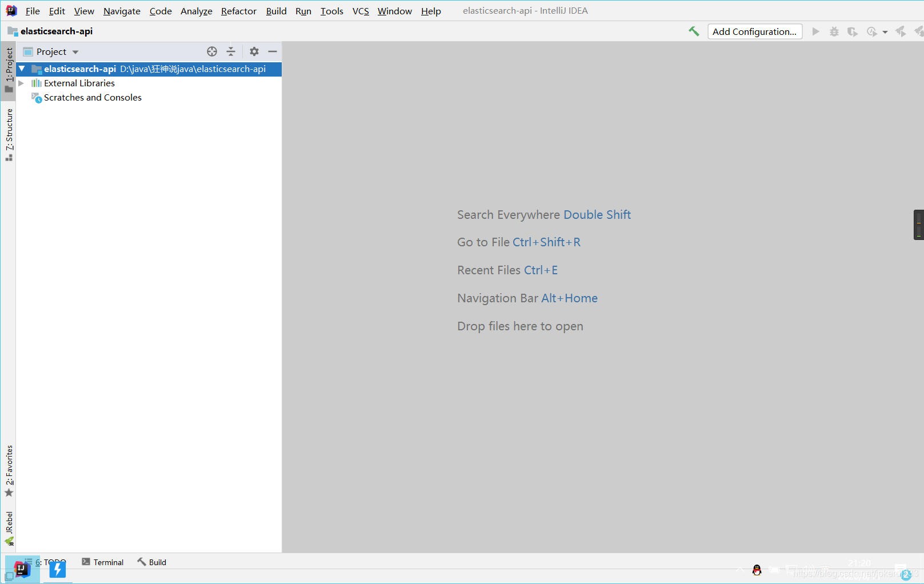
Task: Click the "Navigation Bar Alt+Home" hint text
Action: tap(527, 298)
